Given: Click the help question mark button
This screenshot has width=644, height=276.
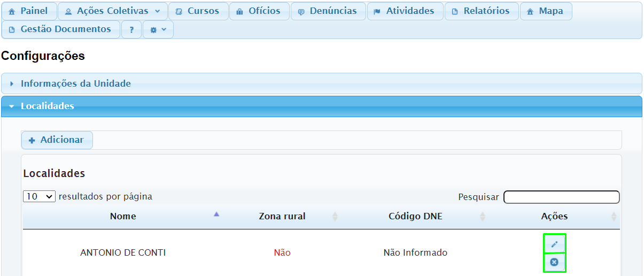Looking at the screenshot, I should point(131,30).
